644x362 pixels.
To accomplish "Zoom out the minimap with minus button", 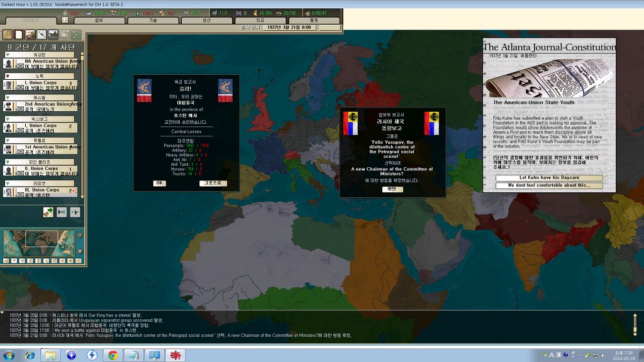I will (x=80, y=251).
